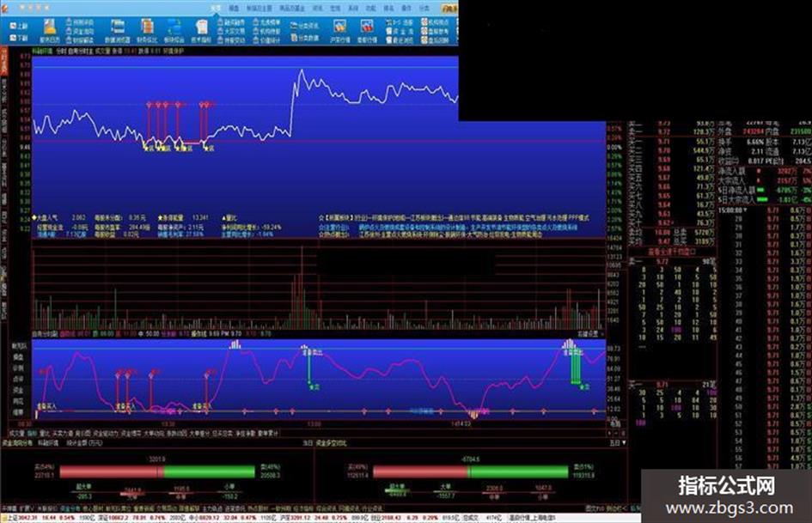Click the left capital-flow red-green bar
The height and width of the screenshot is (523, 812).
click(x=157, y=471)
